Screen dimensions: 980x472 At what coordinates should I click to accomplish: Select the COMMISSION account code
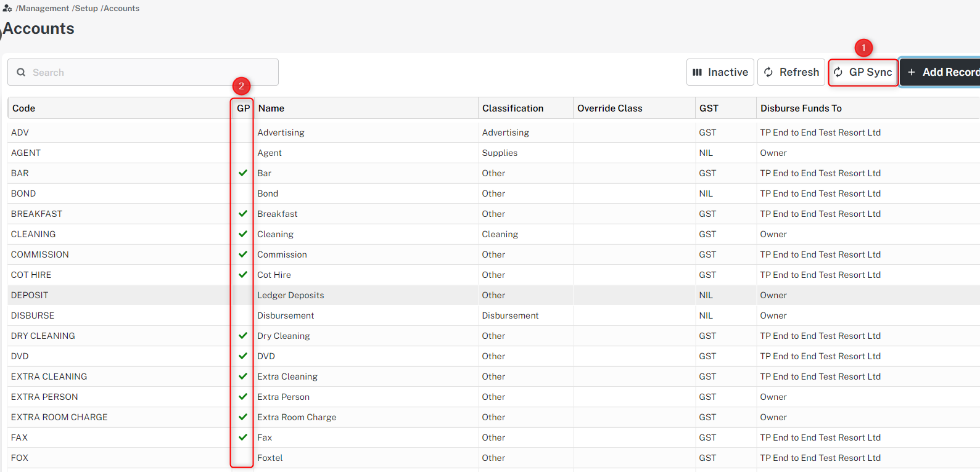click(x=39, y=254)
